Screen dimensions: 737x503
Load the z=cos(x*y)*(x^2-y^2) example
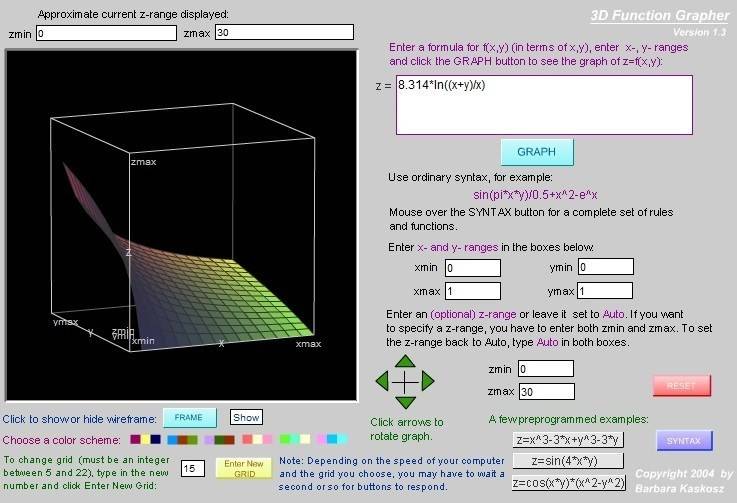tap(568, 483)
